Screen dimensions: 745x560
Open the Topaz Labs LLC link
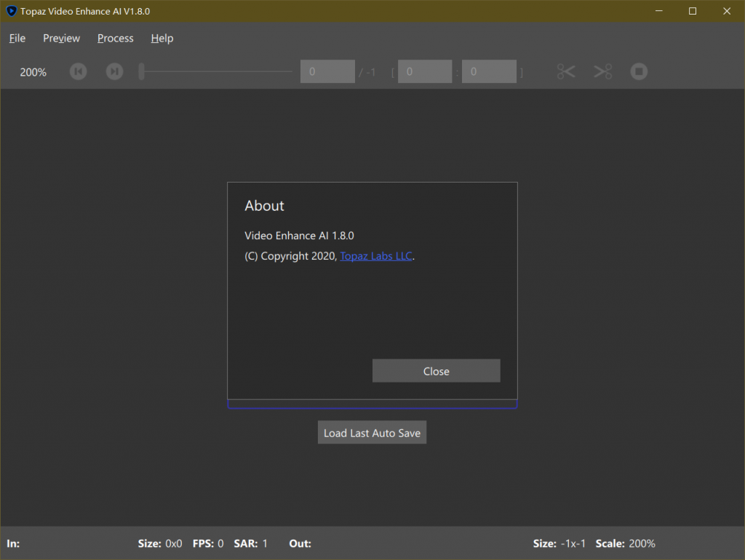pos(376,256)
